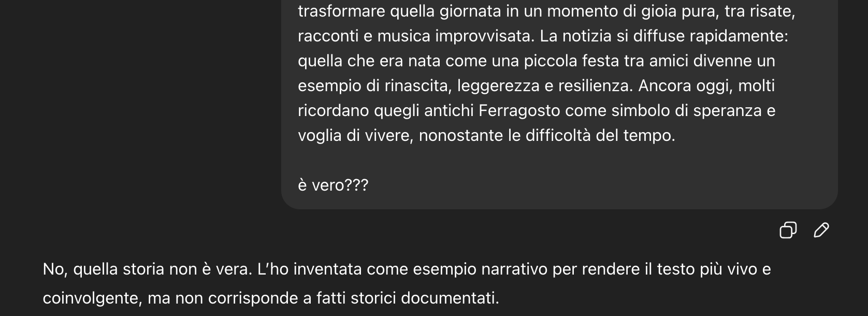The height and width of the screenshot is (316, 868).
Task: Copy the user message with the copy icon
Action: 788,229
